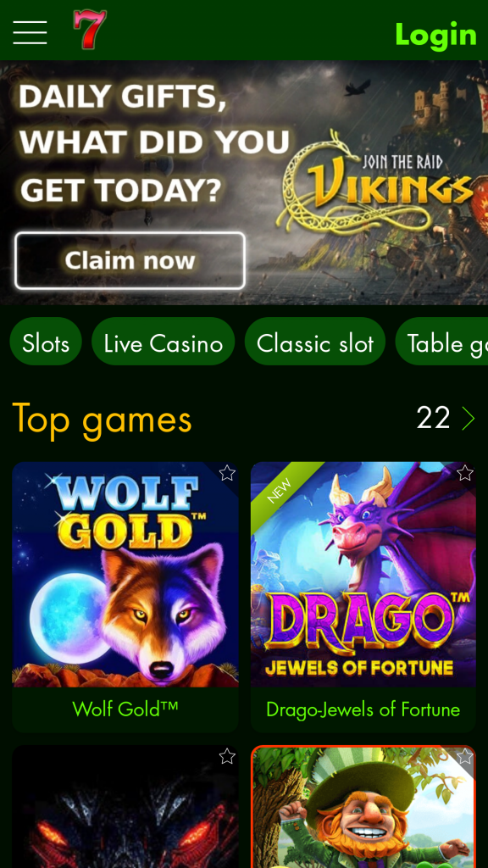Toggle favorite star on Drago-Jewels of Fortune

point(465,473)
